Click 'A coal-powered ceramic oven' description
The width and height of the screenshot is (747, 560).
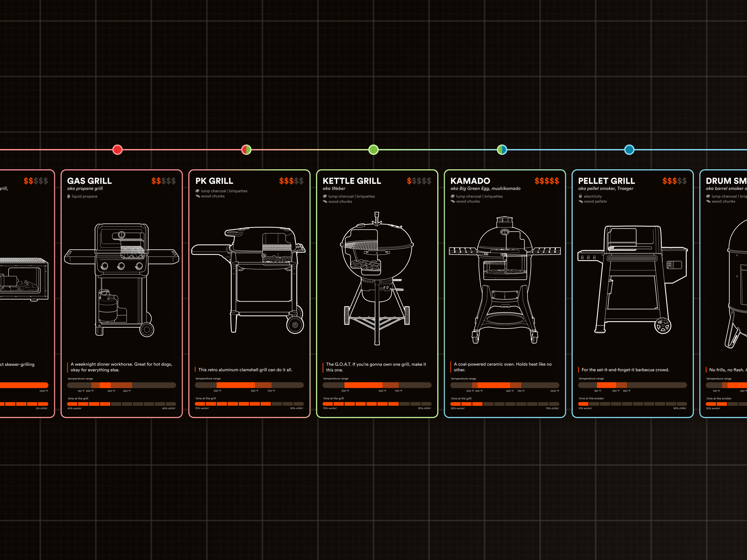coord(503,367)
